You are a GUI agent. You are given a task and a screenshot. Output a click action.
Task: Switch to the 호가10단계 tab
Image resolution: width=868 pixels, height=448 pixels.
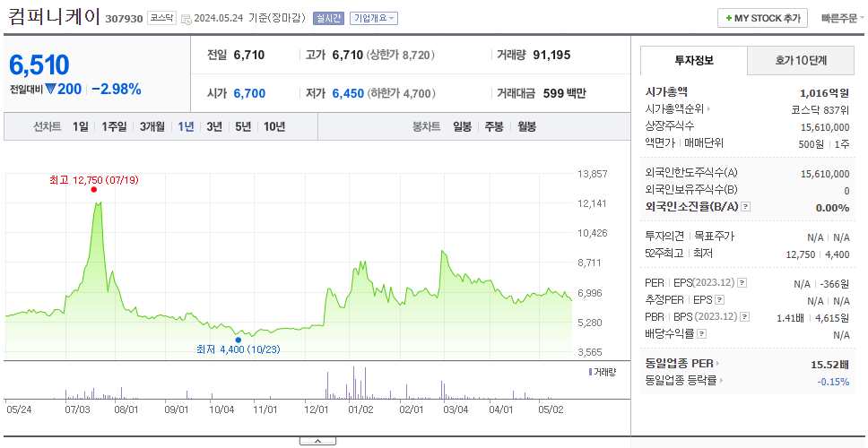[801, 61]
